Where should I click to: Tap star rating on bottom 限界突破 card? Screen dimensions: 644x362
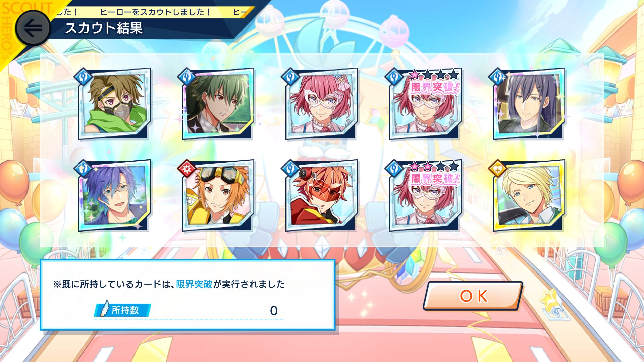click(x=434, y=166)
